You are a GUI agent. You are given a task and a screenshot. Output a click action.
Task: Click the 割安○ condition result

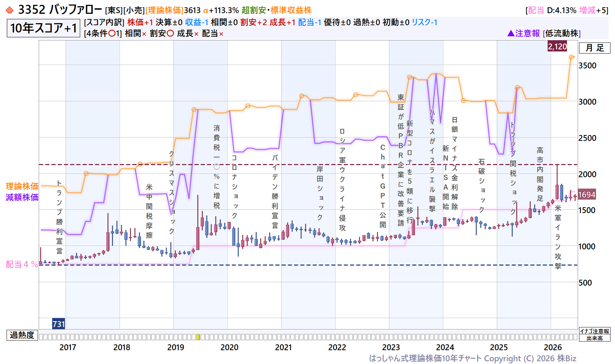coord(162,33)
